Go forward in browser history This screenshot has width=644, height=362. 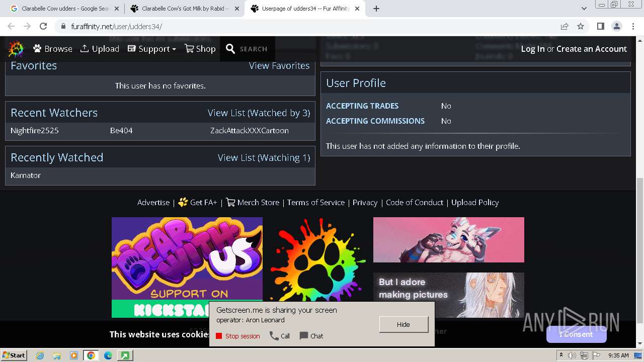27,26
